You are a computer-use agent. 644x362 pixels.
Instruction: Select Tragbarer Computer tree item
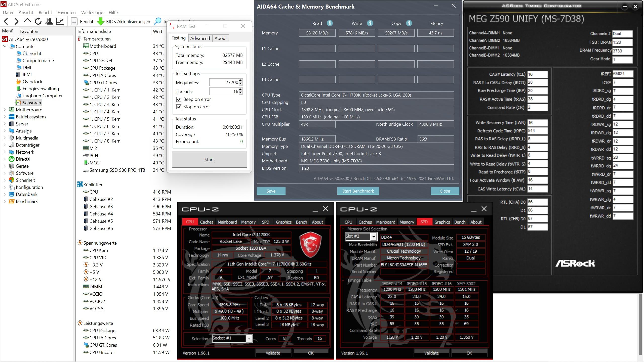[39, 96]
